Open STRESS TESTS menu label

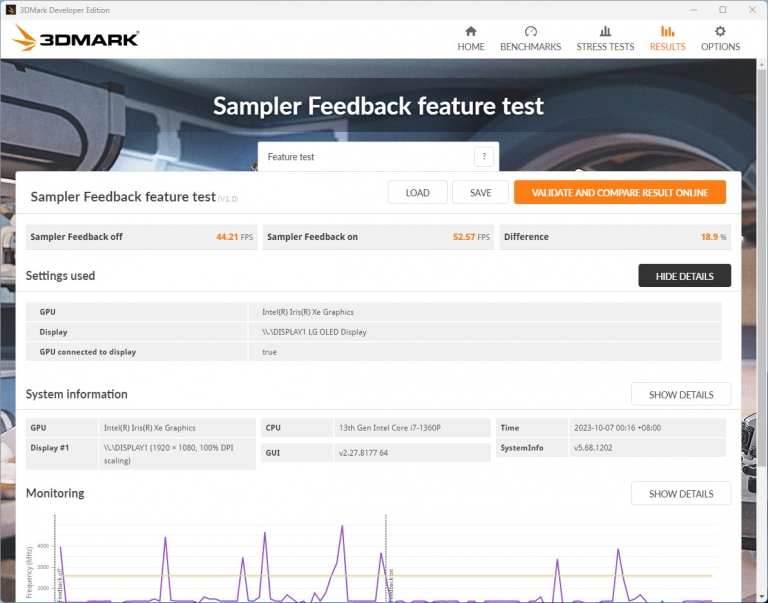[x=605, y=47]
